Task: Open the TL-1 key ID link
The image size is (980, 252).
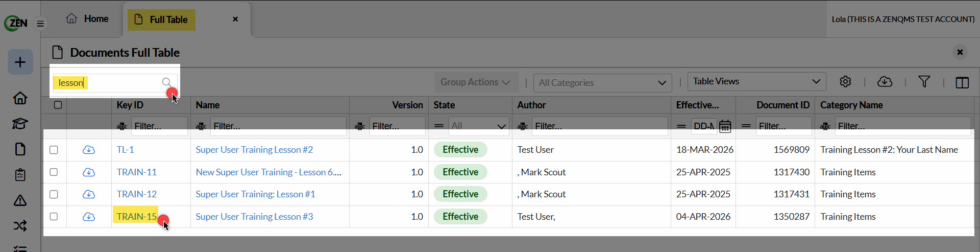Action: pyautogui.click(x=126, y=150)
